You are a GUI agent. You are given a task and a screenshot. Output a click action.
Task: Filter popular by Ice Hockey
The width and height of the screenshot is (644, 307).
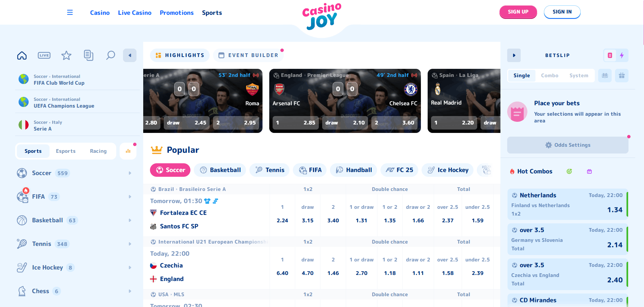(x=448, y=170)
